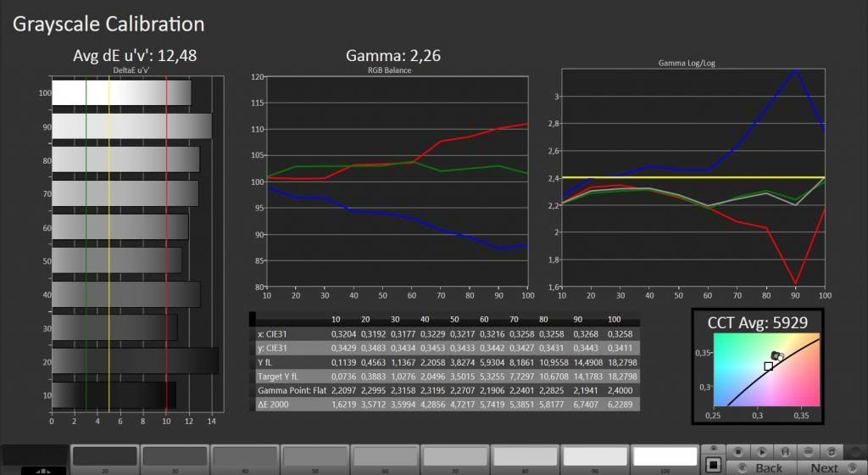The width and height of the screenshot is (868, 475).
Task: Click the Play read-series icon
Action: coord(762,452)
